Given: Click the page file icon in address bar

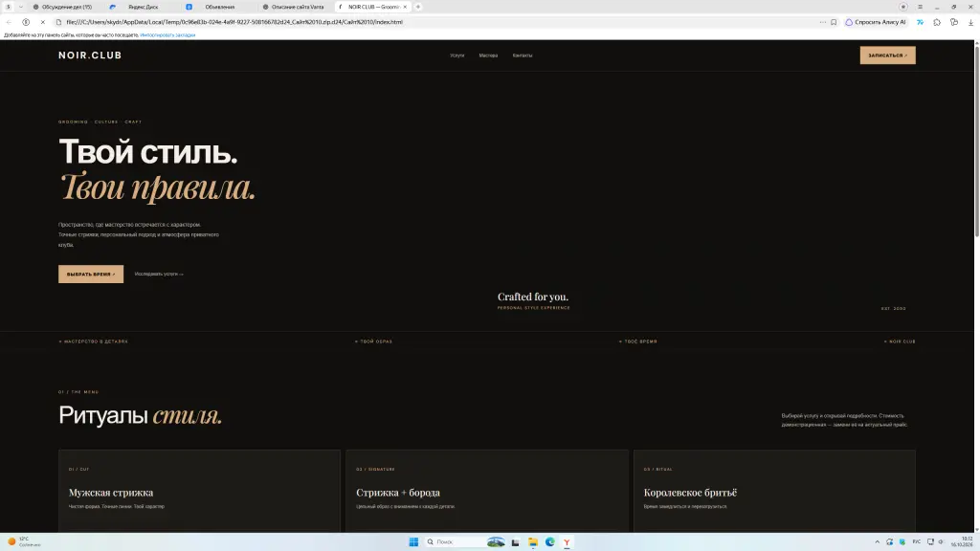Looking at the screenshot, I should click(x=58, y=22).
